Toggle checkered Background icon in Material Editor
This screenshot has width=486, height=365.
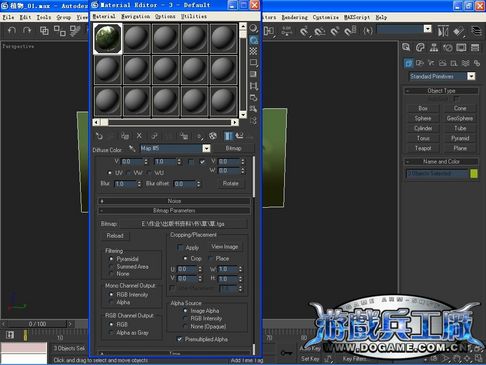point(254,51)
